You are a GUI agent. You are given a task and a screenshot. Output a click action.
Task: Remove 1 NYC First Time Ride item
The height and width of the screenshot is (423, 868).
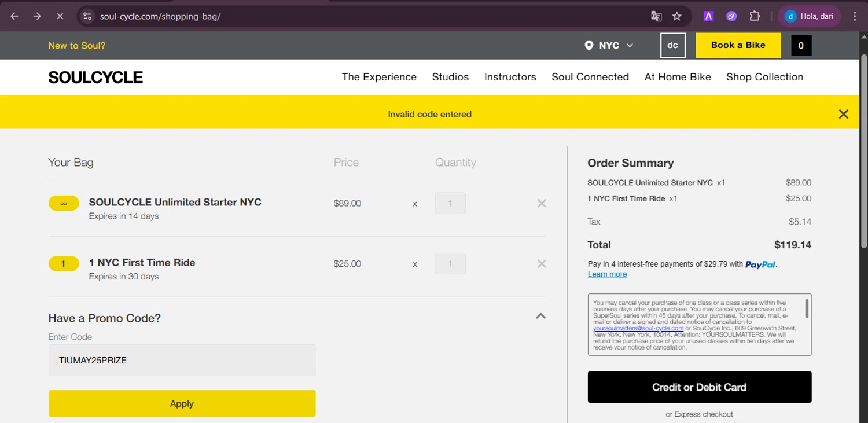542,264
